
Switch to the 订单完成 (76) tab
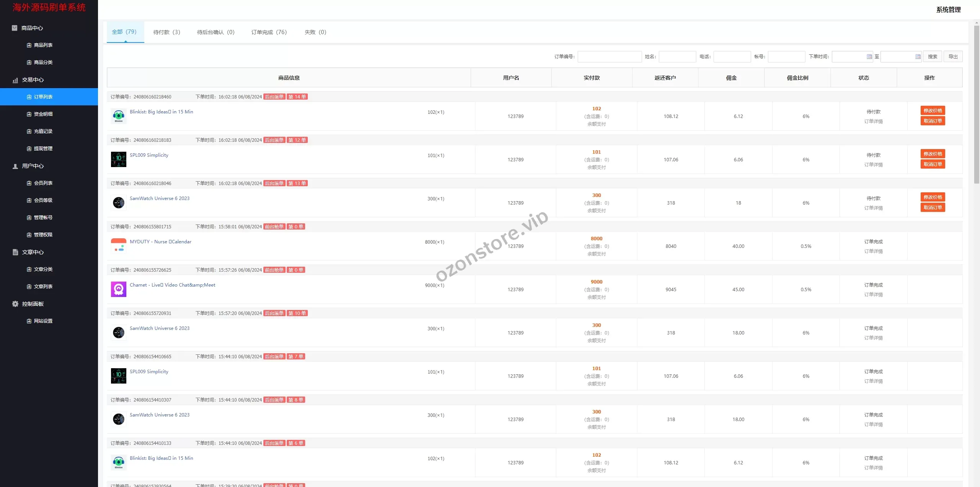point(269,32)
